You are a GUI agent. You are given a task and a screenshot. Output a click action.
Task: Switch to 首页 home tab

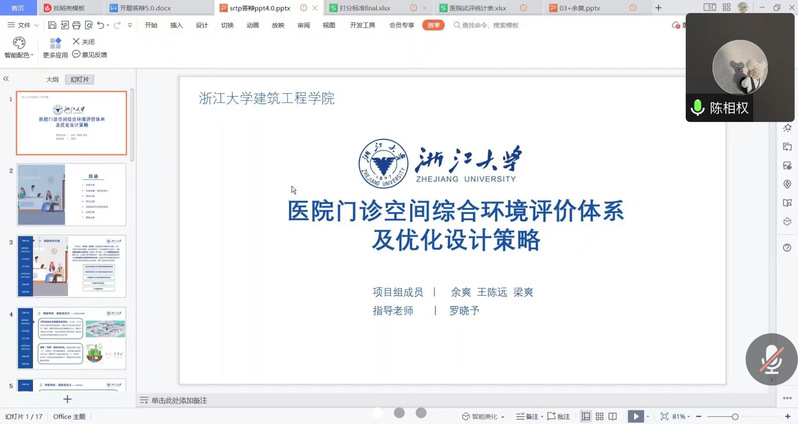18,8
